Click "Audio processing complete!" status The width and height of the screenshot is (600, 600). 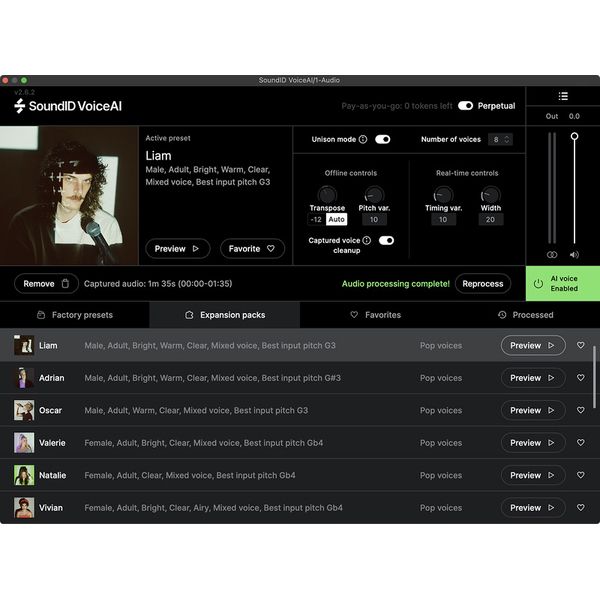point(396,284)
